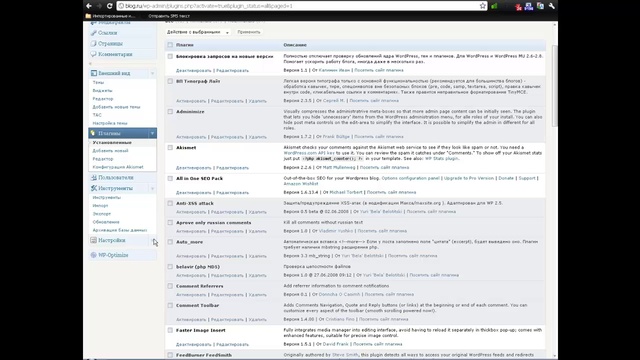Open Настройка темы submenu
Image resolution: width=640 pixels, height=360 pixels.
[x=110, y=123]
